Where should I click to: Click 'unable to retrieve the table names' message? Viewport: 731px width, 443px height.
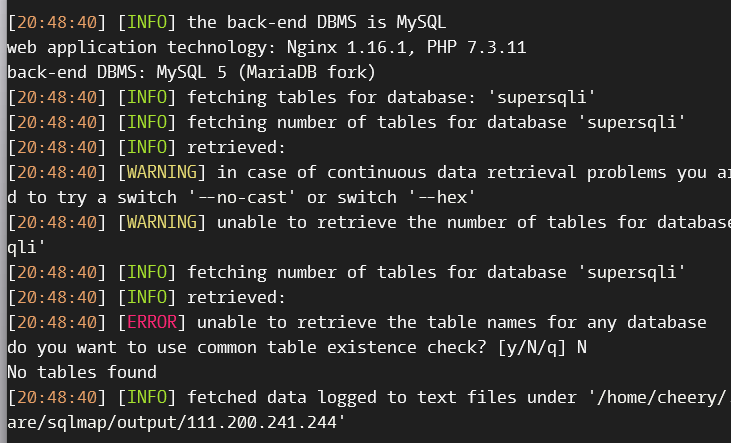(x=366, y=322)
